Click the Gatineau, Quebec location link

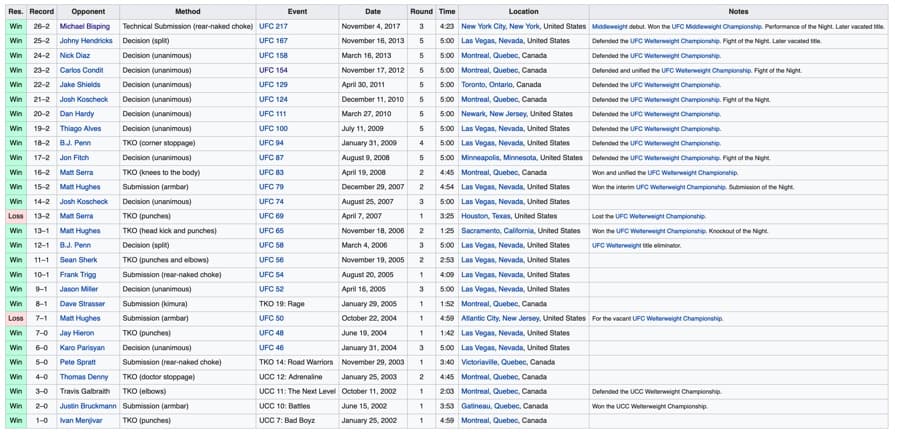point(488,406)
